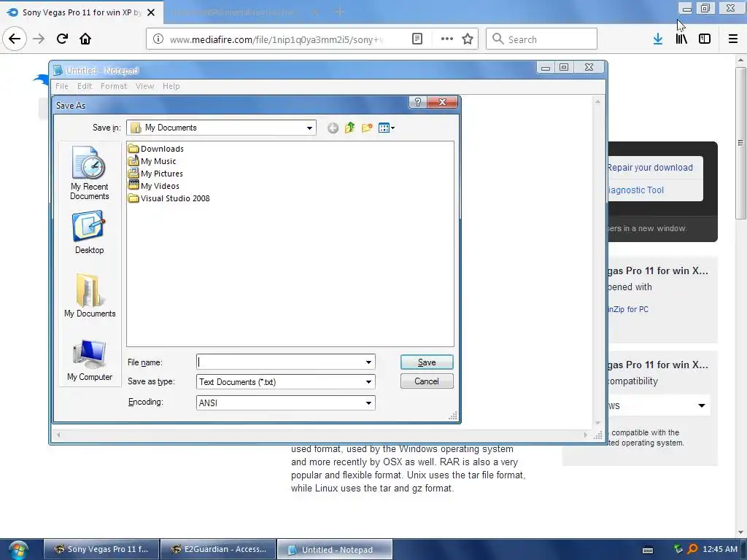Select the Downloads folder
This screenshot has width=747, height=560.
156,149
